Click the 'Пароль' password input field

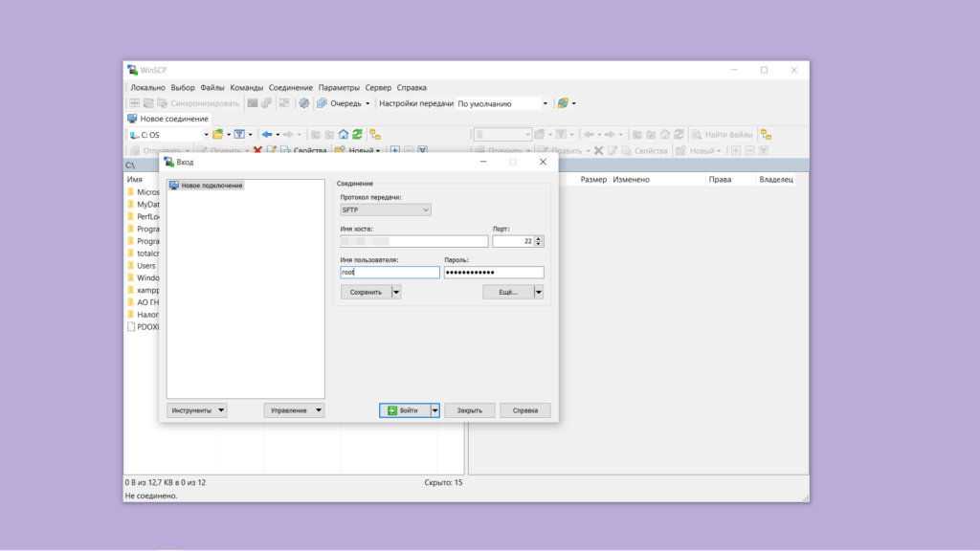(x=493, y=273)
